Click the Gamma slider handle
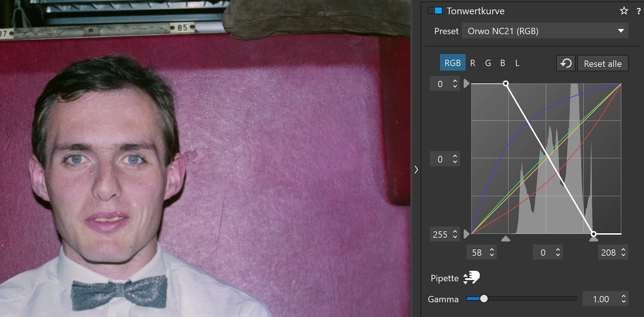 pyautogui.click(x=484, y=299)
